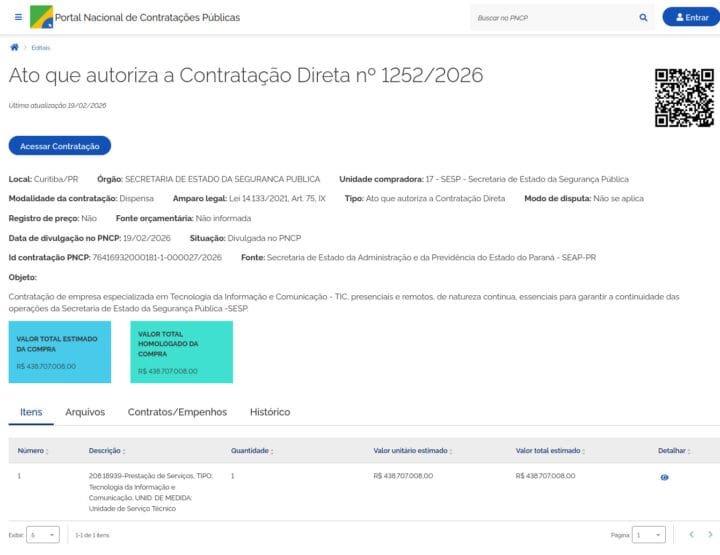The width and height of the screenshot is (720, 555).
Task: Click the Editais breadcrumb link
Action: [x=41, y=48]
